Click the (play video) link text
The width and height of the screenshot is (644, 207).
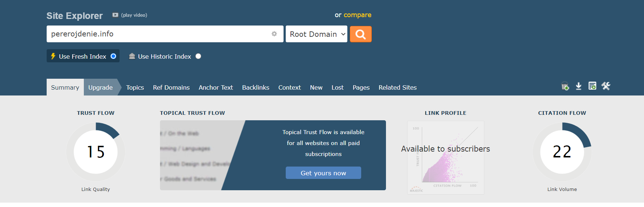coord(134,15)
